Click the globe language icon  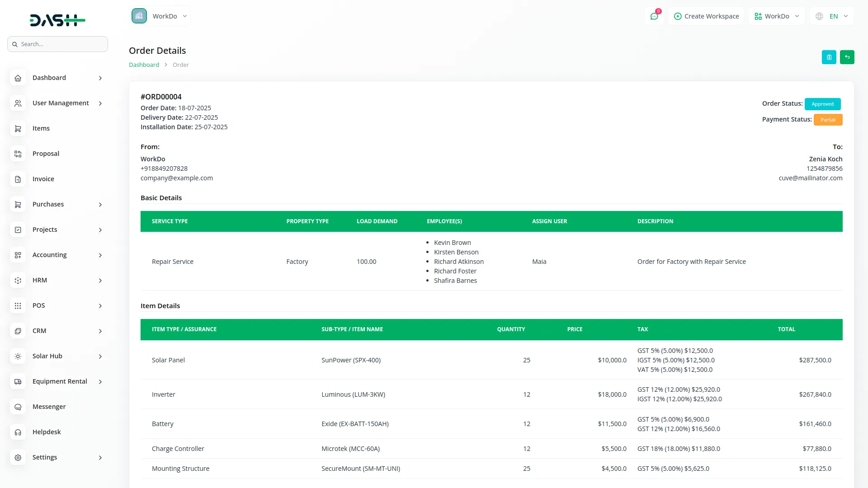[x=819, y=16]
